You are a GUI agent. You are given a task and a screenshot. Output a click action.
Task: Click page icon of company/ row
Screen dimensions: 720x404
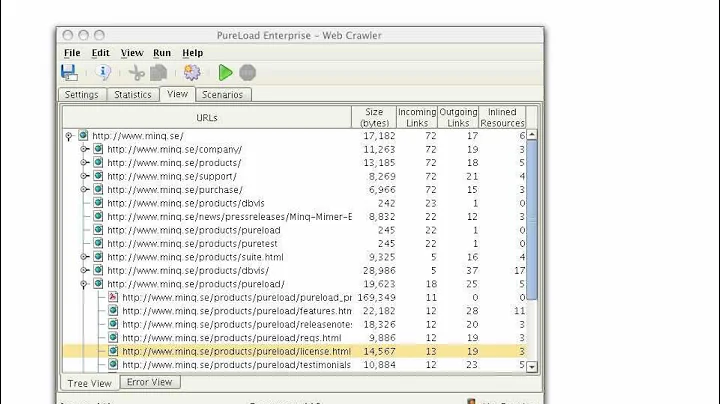click(x=98, y=149)
